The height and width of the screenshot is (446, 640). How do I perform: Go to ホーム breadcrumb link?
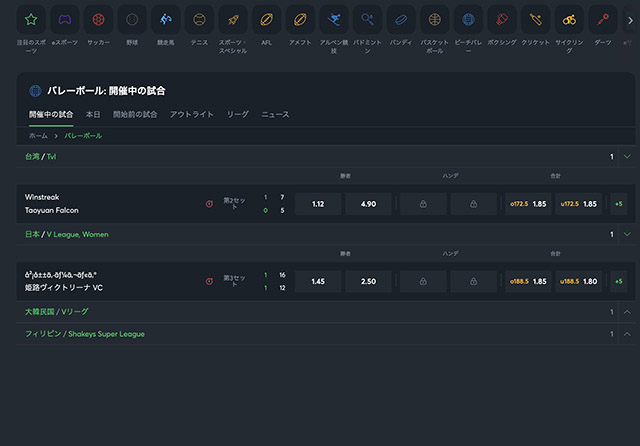(x=38, y=135)
